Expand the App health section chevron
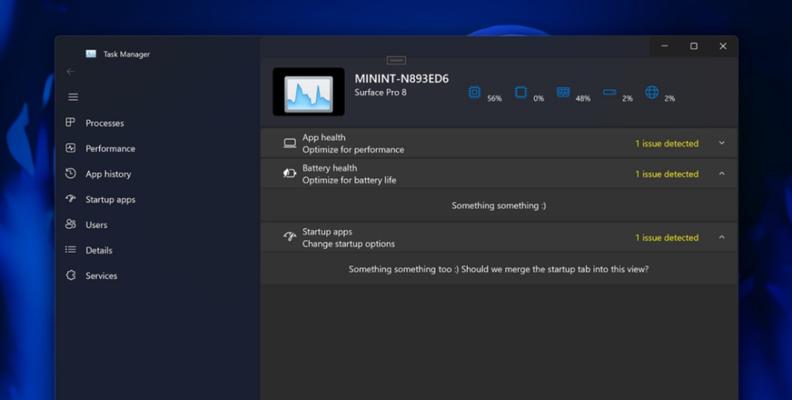 point(722,143)
